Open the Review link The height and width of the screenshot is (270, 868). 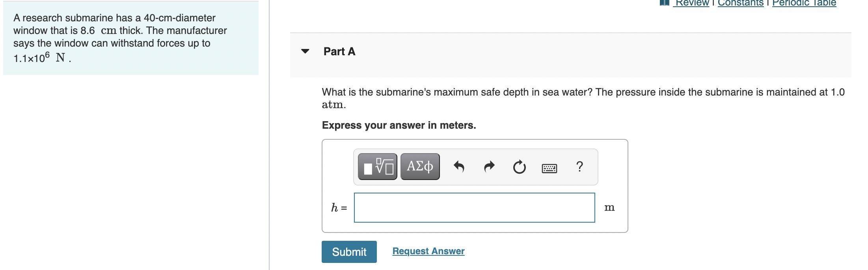coord(692,3)
